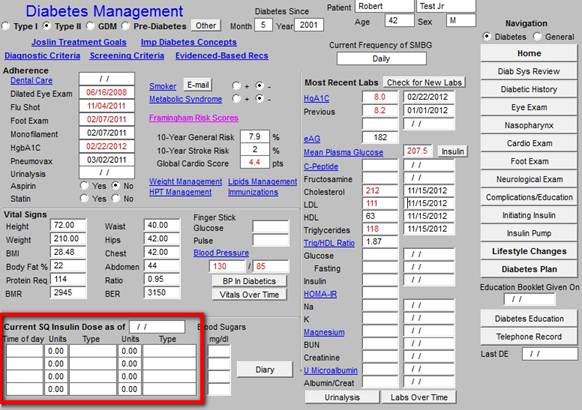
Task: Select the Weight vital sign field
Action: pos(68,239)
